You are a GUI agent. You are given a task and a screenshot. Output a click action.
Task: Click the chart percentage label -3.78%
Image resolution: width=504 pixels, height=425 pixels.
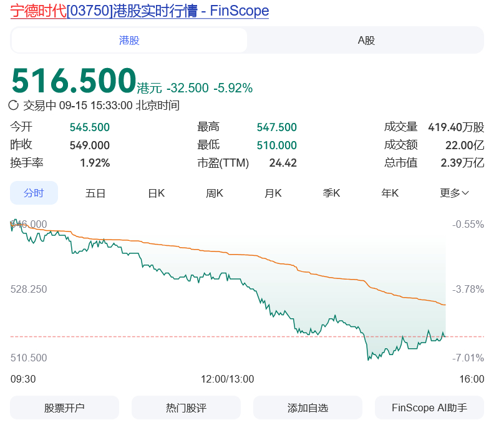pos(468,289)
